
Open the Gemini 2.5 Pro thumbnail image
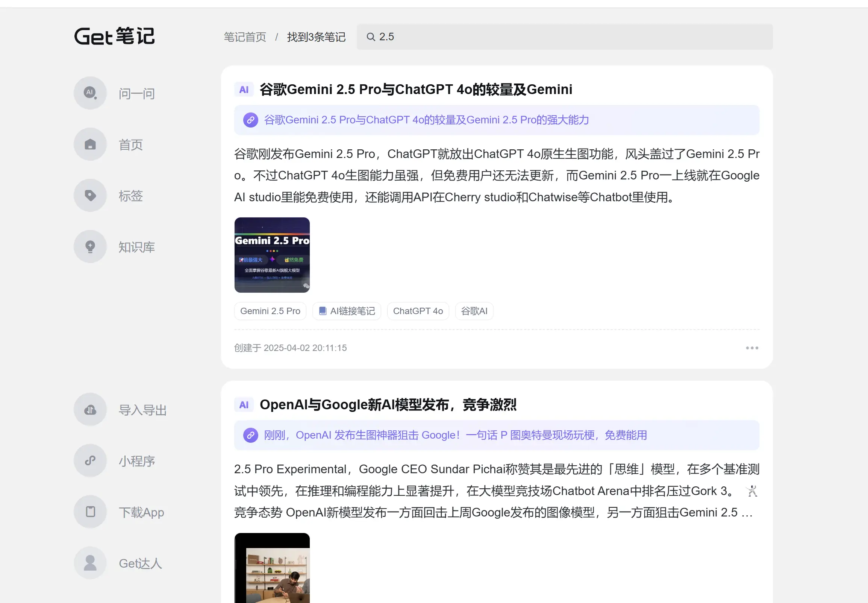tap(272, 255)
